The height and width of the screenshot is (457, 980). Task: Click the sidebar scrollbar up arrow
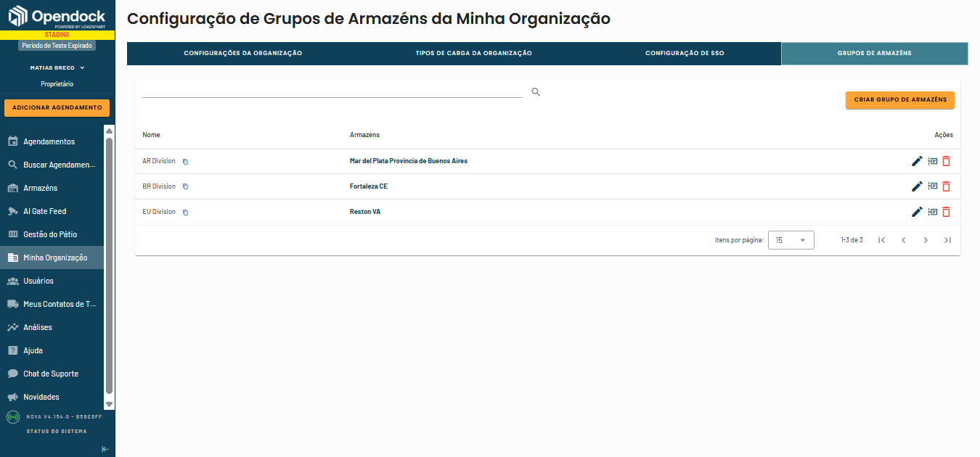coord(110,131)
